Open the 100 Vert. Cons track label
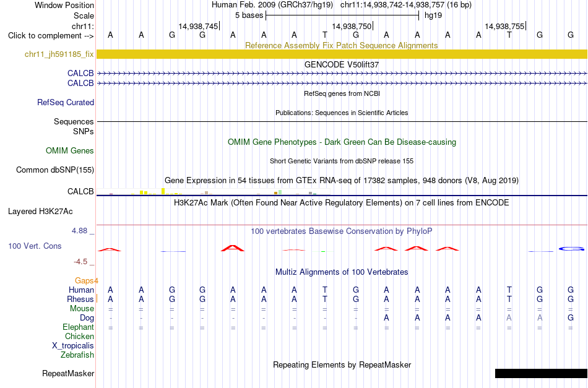Viewport: 588px width, 388px height. coord(35,246)
